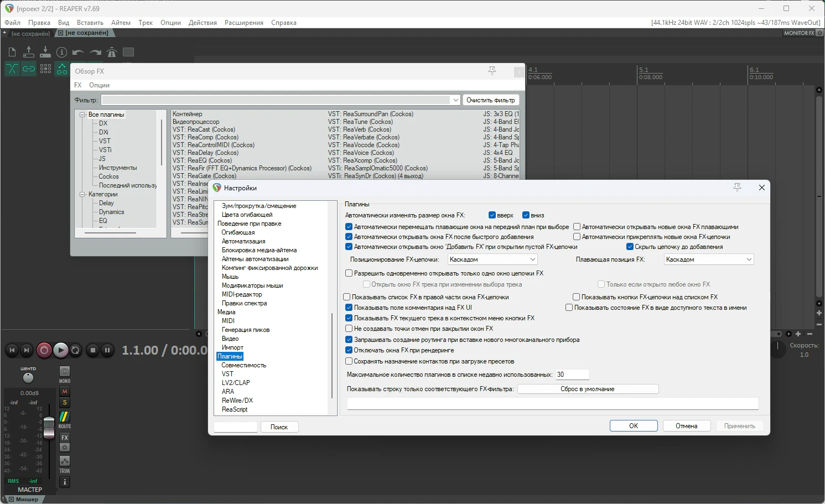Open project info icon in toolbar
This screenshot has height=504, width=825.
[62, 53]
